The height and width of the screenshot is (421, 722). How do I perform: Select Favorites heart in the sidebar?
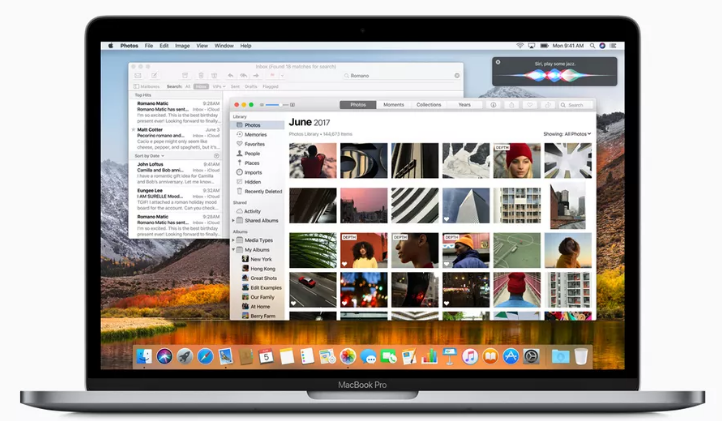(254, 144)
